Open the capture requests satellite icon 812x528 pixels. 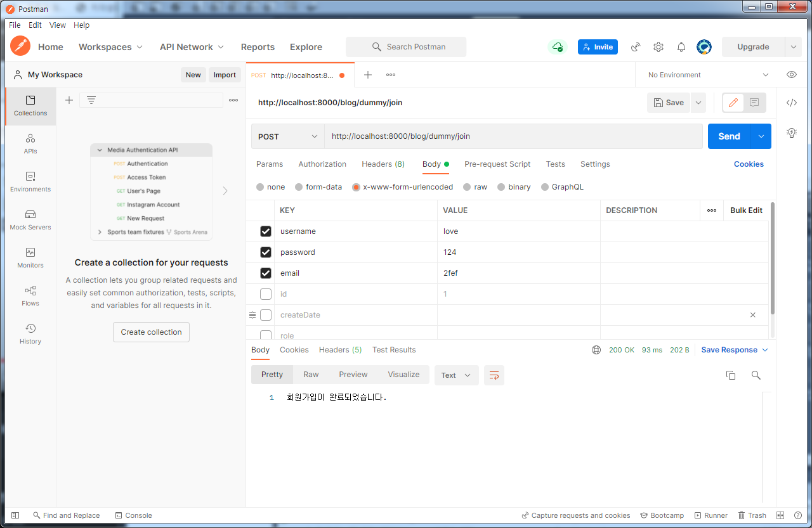pos(636,47)
